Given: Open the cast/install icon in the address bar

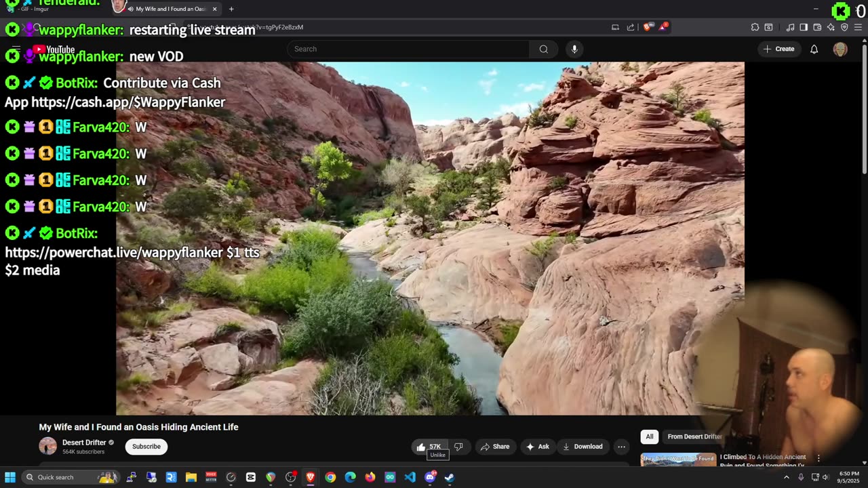Looking at the screenshot, I should tap(615, 27).
